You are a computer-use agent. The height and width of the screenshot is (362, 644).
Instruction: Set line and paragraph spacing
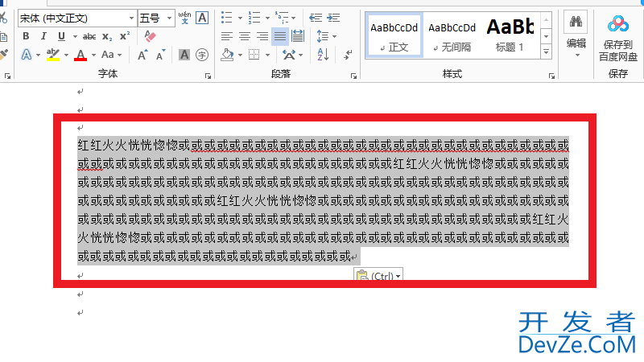pyautogui.click(x=323, y=36)
